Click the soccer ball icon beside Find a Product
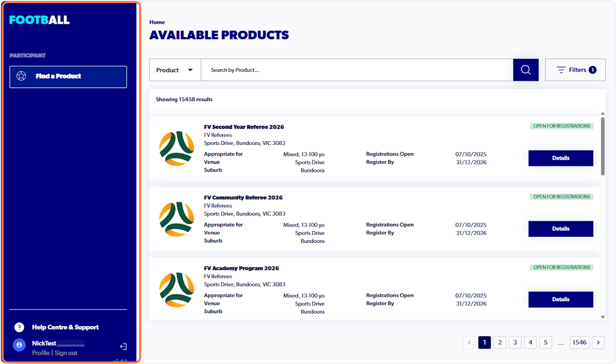The image size is (616, 364). click(21, 76)
